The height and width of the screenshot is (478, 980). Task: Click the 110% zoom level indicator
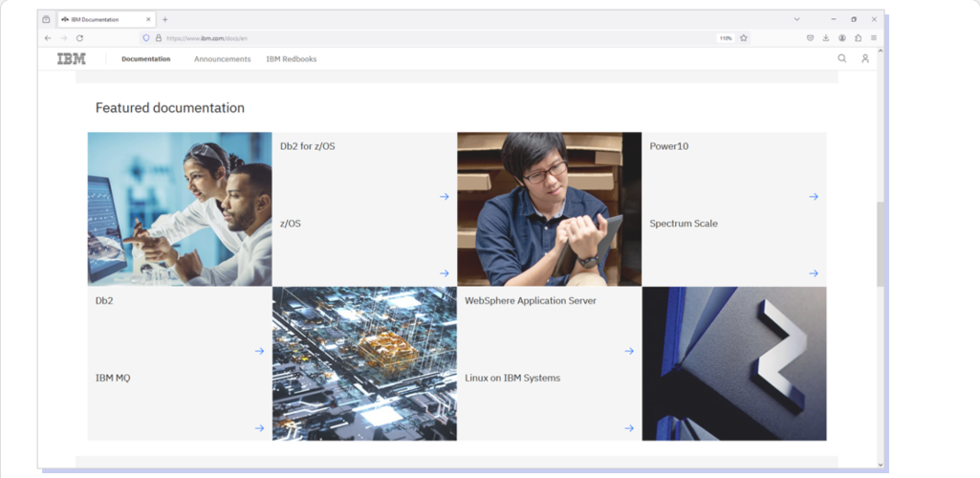[x=725, y=38]
